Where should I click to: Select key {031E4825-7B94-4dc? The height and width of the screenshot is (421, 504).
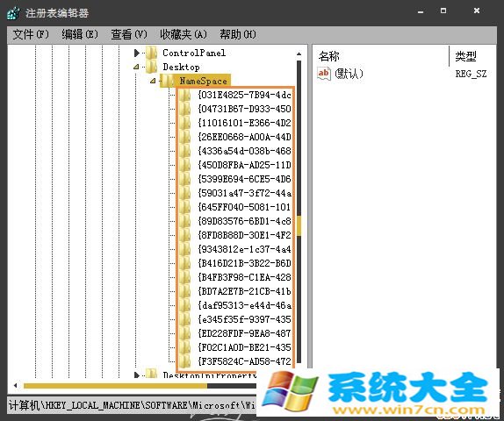coord(245,95)
